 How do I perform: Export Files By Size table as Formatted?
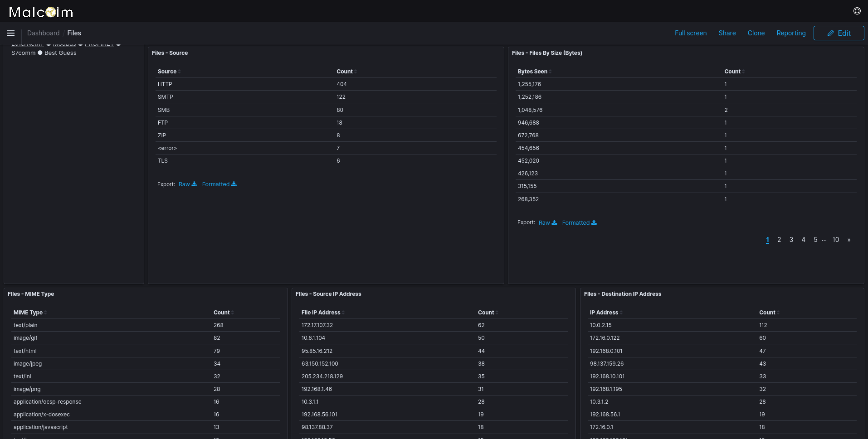click(x=580, y=223)
